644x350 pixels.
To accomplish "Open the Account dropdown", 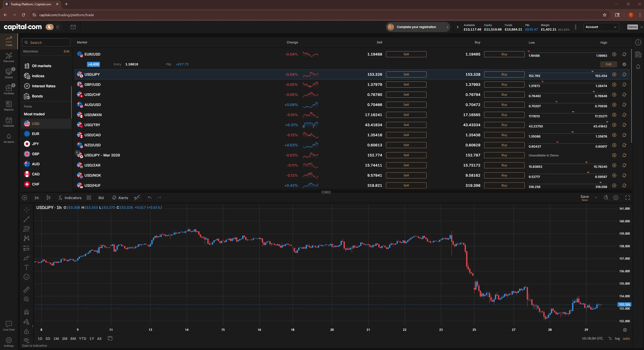I will (x=601, y=27).
